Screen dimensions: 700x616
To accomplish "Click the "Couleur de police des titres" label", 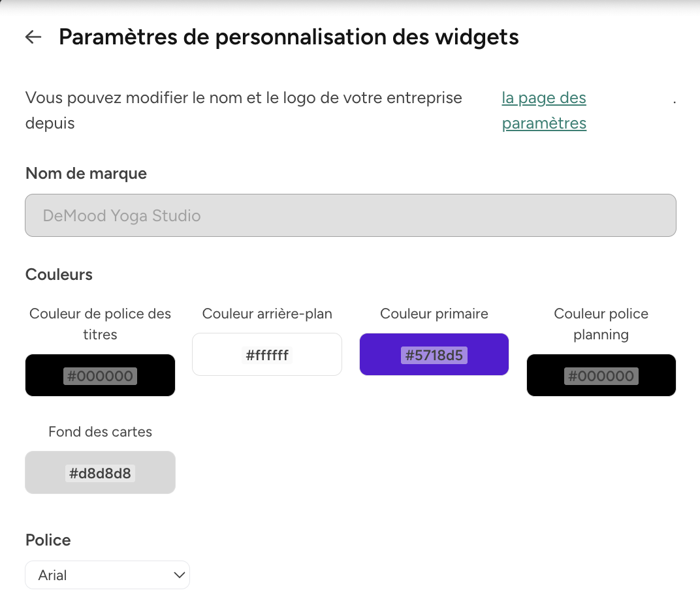I will tap(100, 324).
